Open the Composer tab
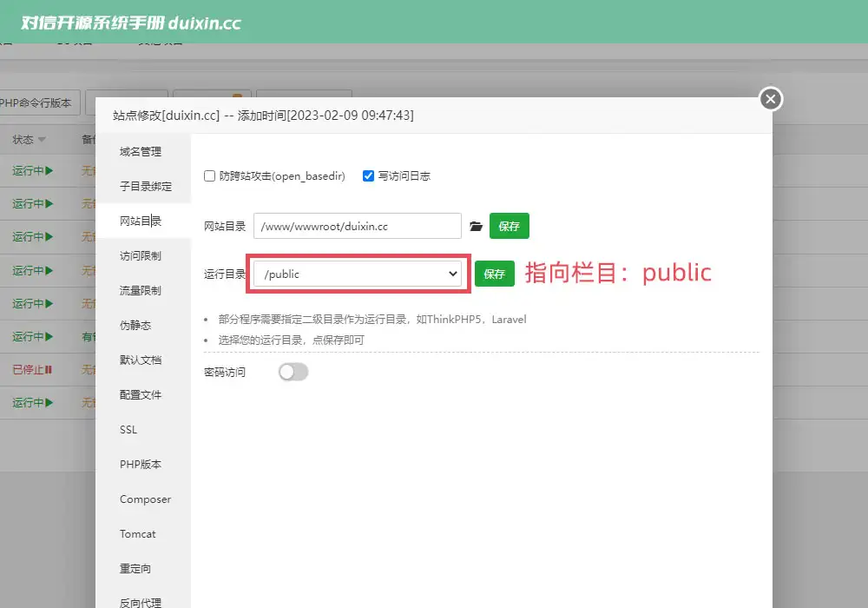The image size is (868, 608). tap(145, 499)
